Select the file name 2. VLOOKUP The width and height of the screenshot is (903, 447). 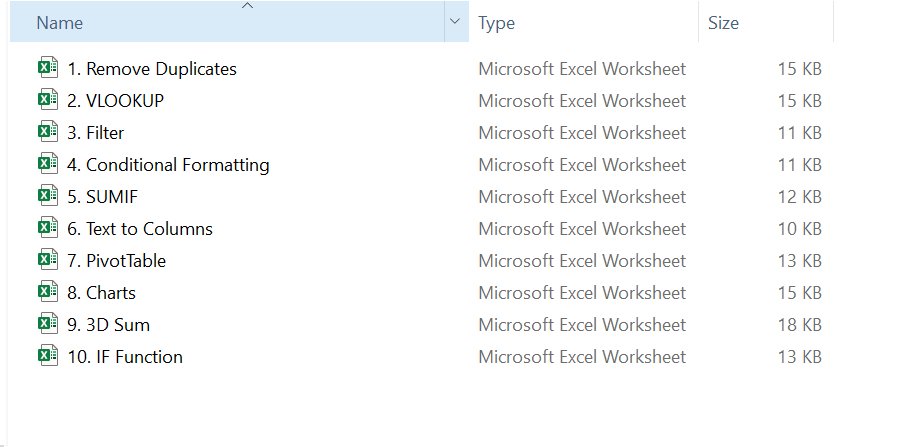116,101
